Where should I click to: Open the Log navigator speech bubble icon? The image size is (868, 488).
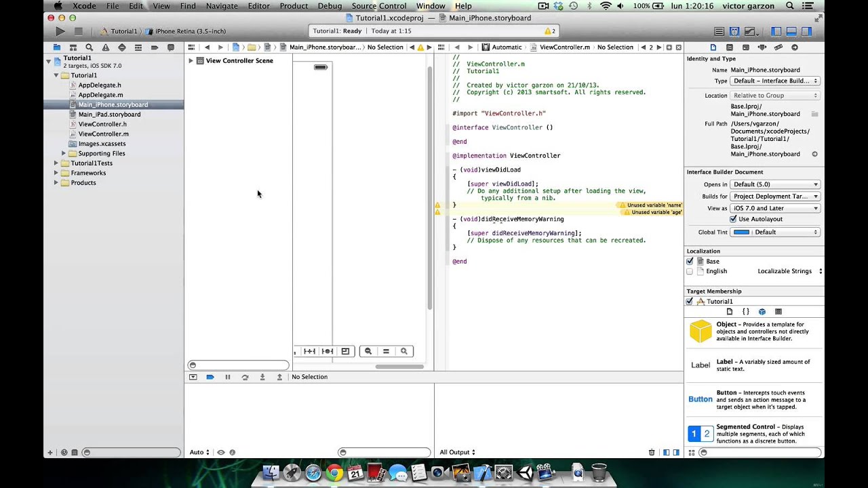[x=171, y=47]
